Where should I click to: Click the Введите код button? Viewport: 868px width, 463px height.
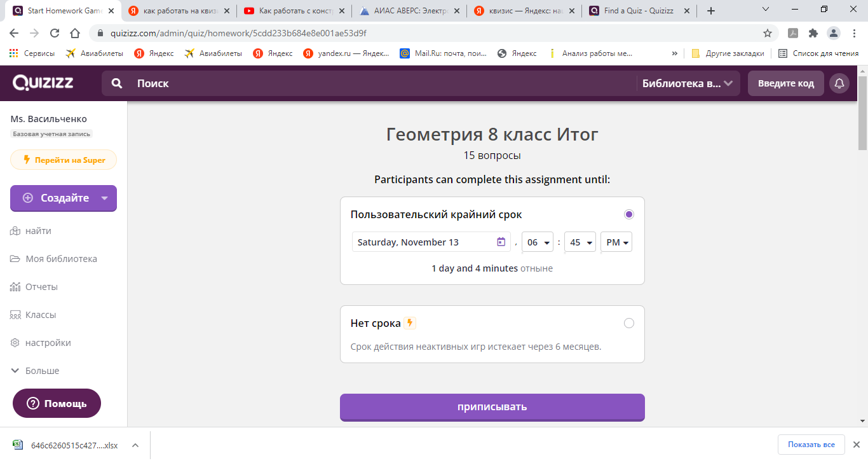coord(786,83)
